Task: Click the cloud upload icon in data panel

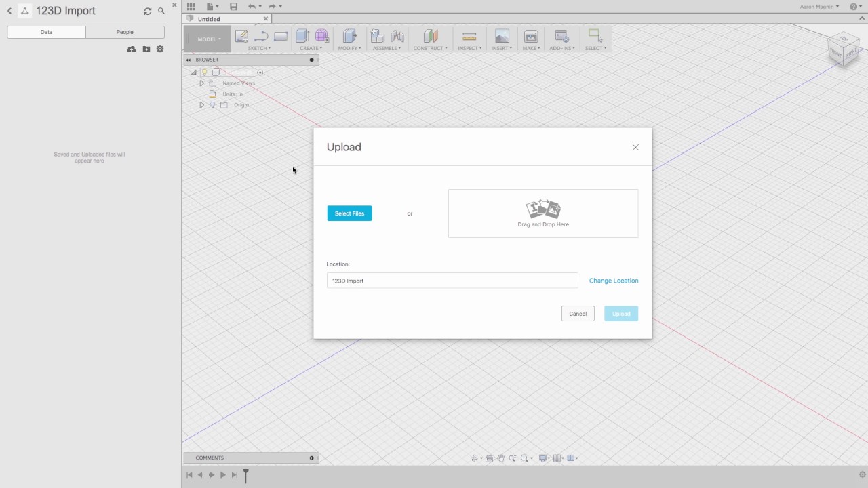Action: pyautogui.click(x=132, y=49)
